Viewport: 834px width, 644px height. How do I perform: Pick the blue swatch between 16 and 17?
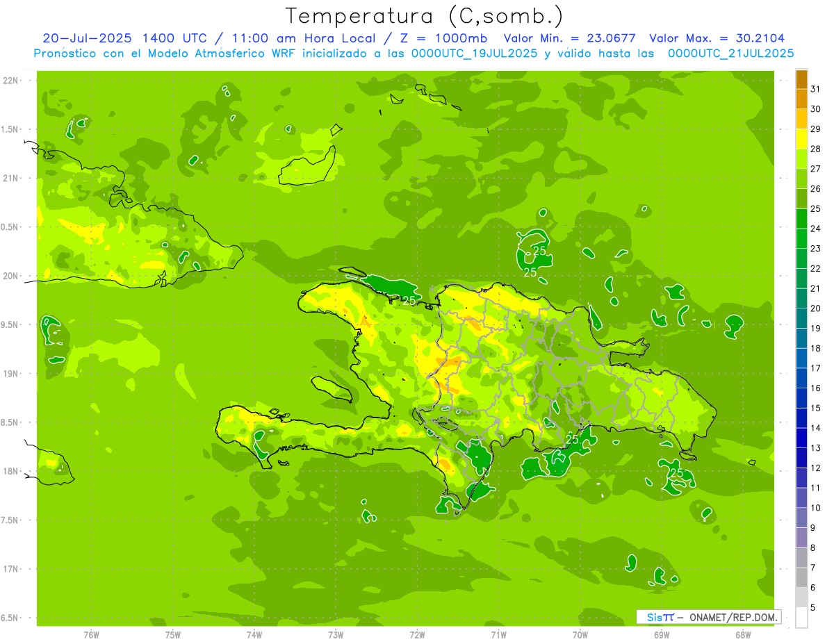pos(801,378)
